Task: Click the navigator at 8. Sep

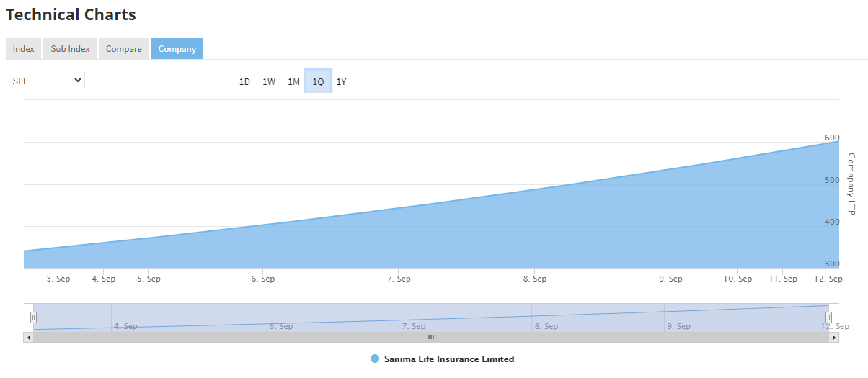Action: point(532,317)
